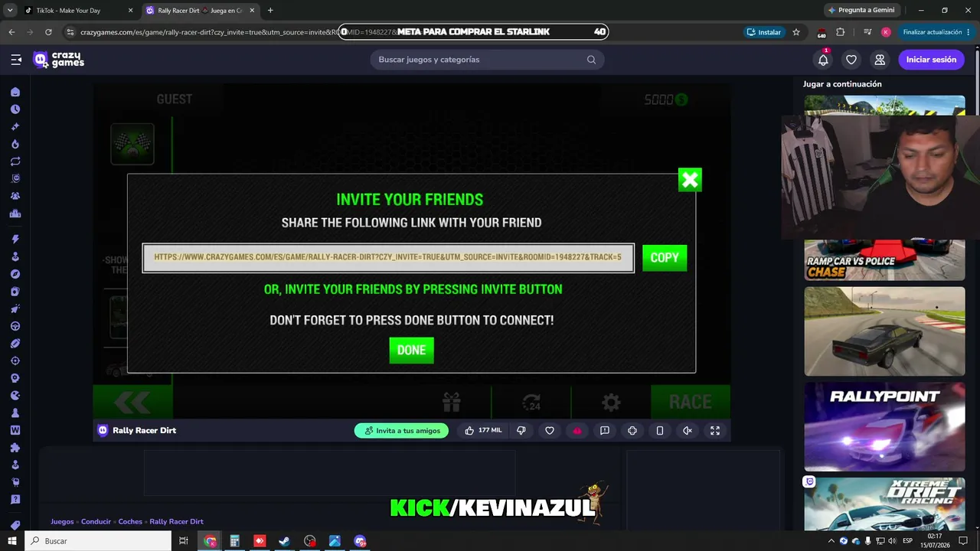Image resolution: width=980 pixels, height=551 pixels.
Task: Expand the tab search dropdown arrow
Action: [10, 11]
